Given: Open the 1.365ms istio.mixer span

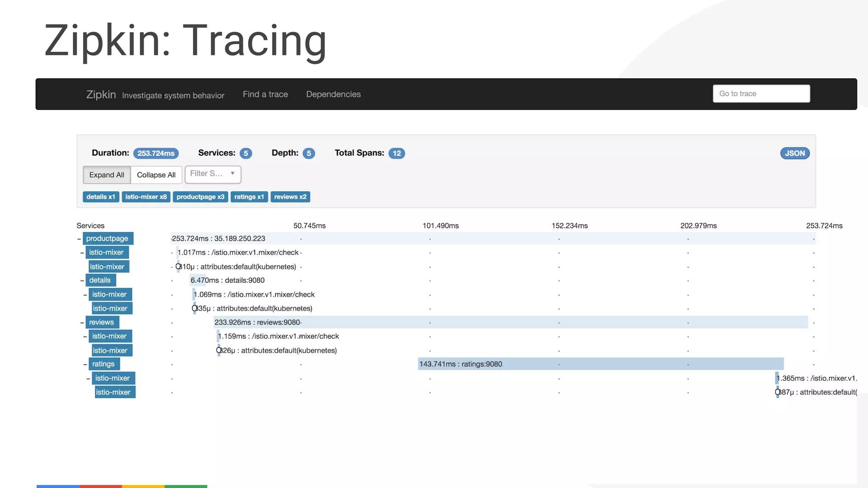Looking at the screenshot, I should click(816, 378).
